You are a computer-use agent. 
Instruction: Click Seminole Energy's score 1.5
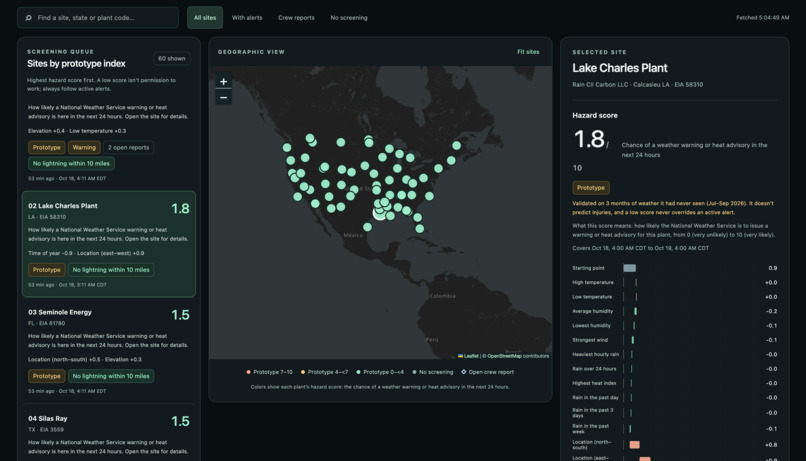(x=180, y=315)
